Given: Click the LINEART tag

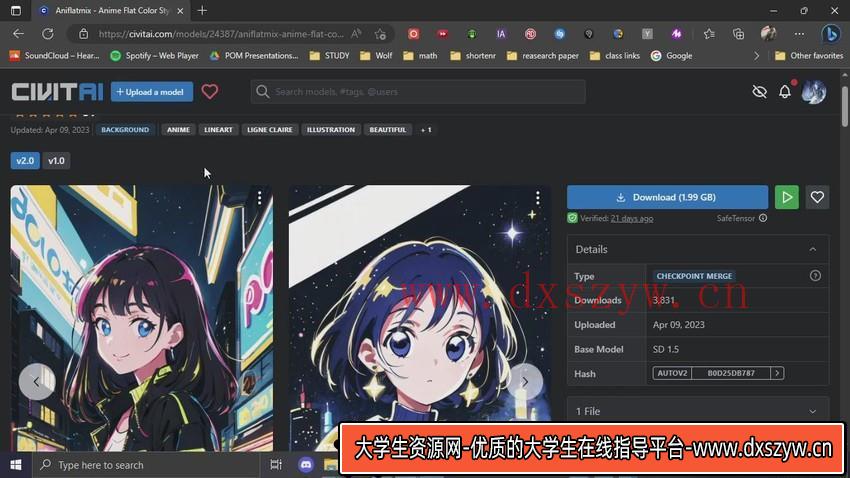Looking at the screenshot, I should (218, 130).
